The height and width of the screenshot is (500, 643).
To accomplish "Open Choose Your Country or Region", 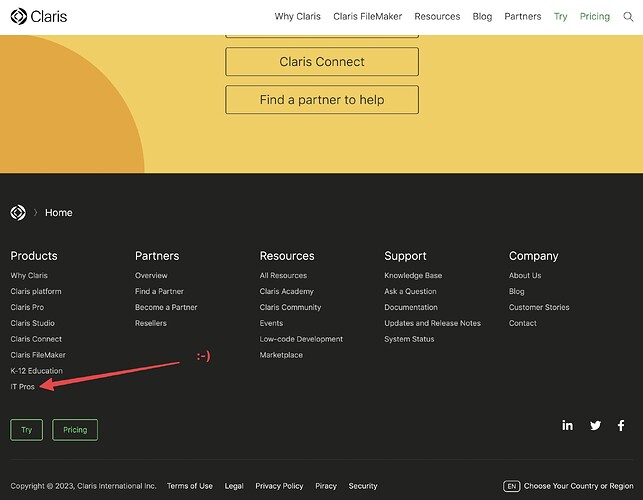I will [578, 486].
